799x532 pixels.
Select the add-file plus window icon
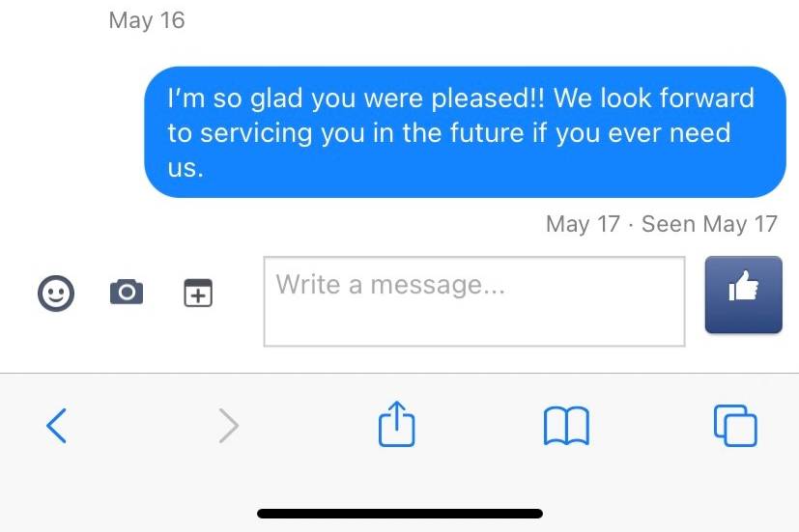click(198, 293)
